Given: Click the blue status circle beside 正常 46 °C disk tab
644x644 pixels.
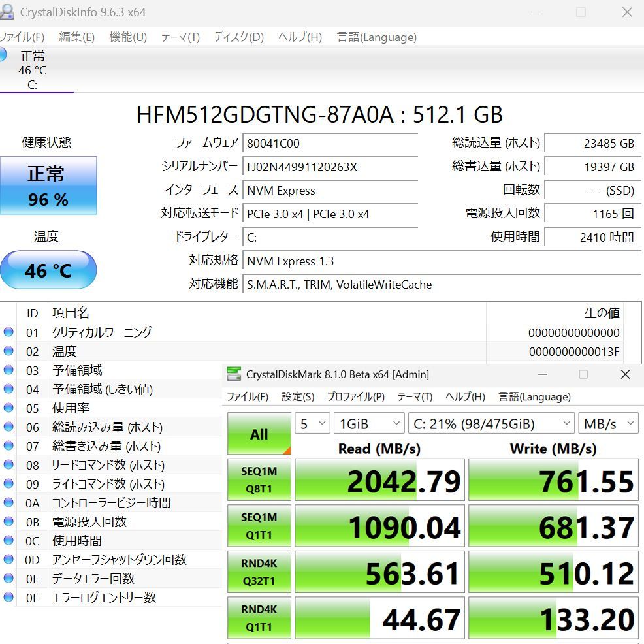Looking at the screenshot, I should click(3, 55).
